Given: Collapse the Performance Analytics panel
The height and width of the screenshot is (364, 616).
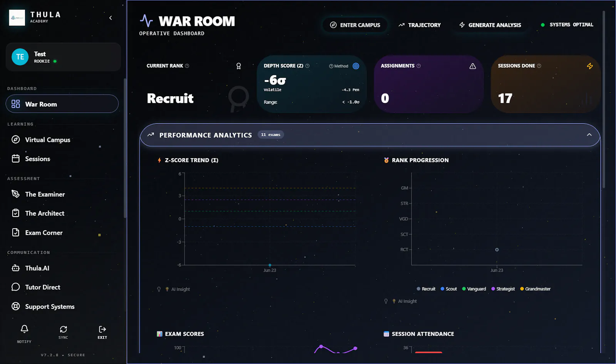Looking at the screenshot, I should point(589,135).
